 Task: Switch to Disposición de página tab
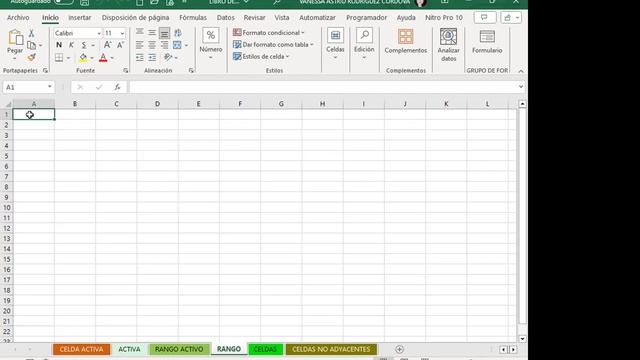(135, 18)
